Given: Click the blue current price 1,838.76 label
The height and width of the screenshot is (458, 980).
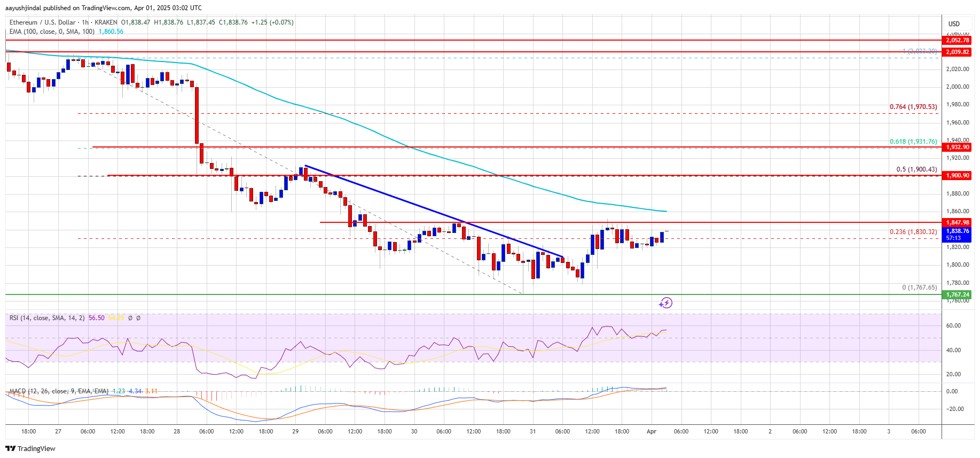Looking at the screenshot, I should coord(957,231).
